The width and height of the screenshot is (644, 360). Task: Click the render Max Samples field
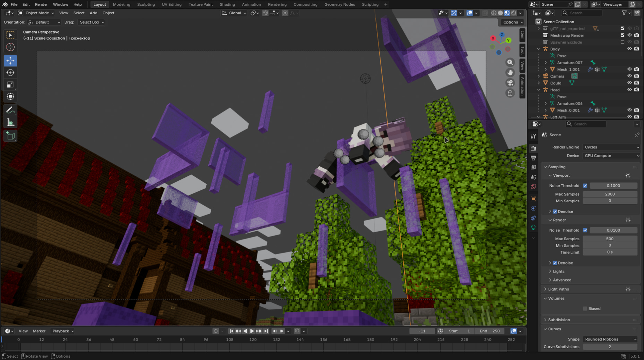(609, 239)
